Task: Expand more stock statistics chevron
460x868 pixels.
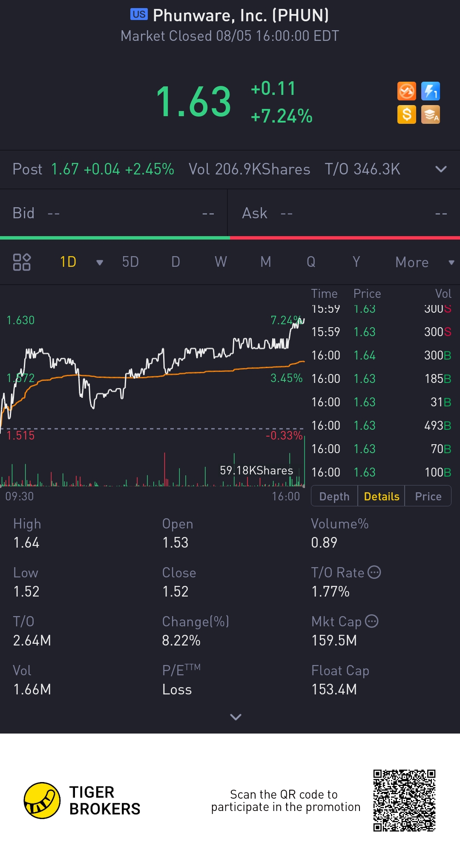Action: click(x=236, y=717)
